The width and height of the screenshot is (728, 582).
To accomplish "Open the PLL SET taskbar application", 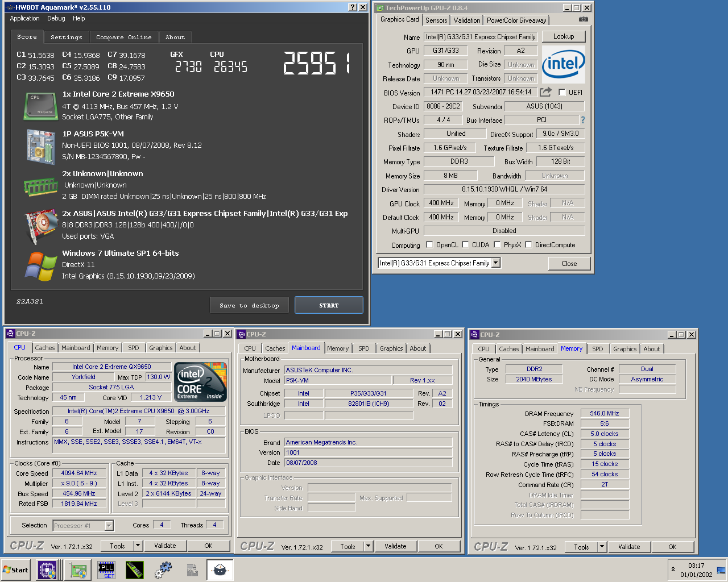I will [106, 570].
